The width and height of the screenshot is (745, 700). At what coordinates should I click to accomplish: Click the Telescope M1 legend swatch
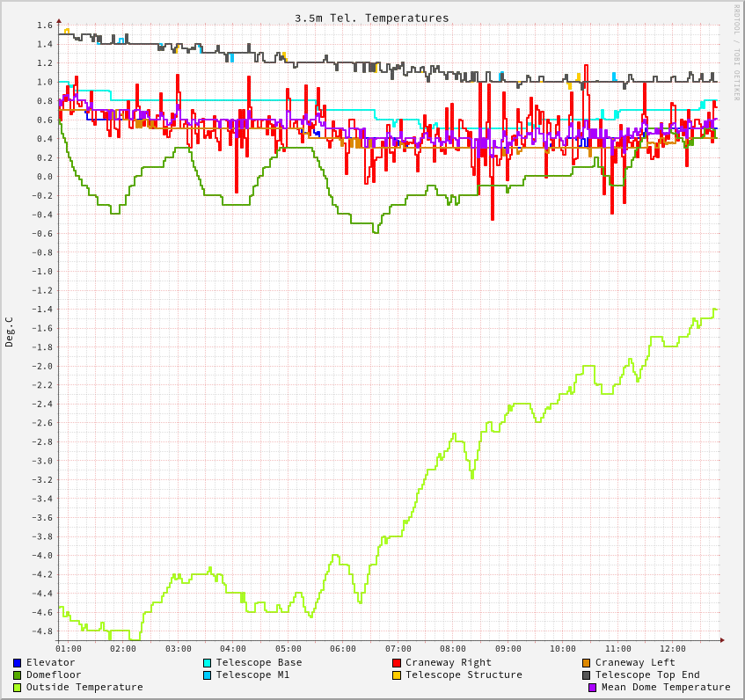208,675
